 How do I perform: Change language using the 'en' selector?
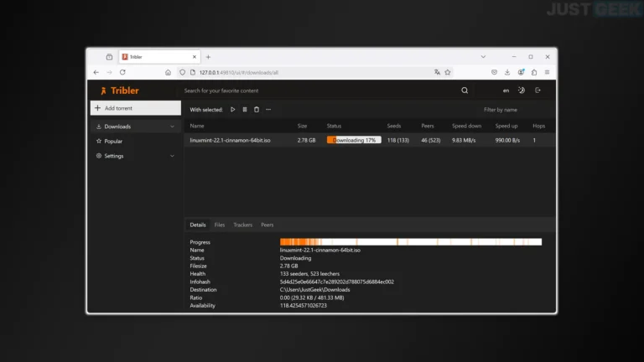coord(506,90)
